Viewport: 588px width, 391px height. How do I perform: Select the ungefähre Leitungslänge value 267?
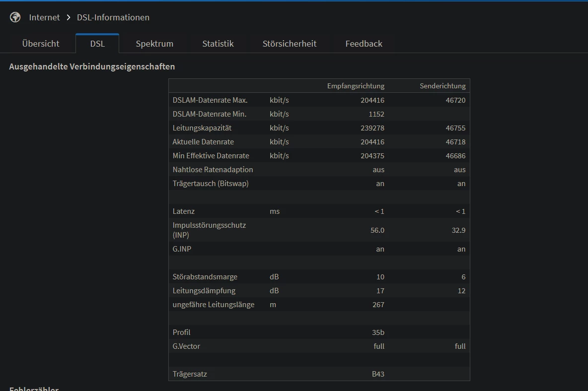coord(378,305)
